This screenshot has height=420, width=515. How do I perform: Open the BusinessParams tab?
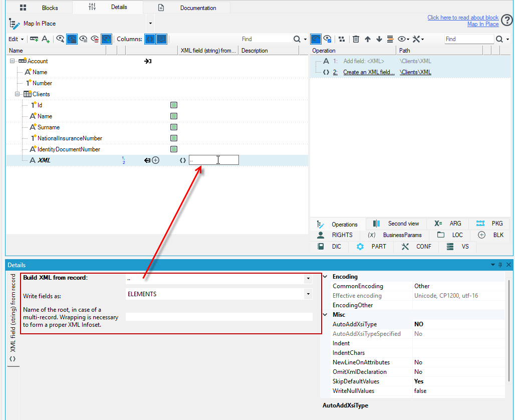tap(395, 235)
